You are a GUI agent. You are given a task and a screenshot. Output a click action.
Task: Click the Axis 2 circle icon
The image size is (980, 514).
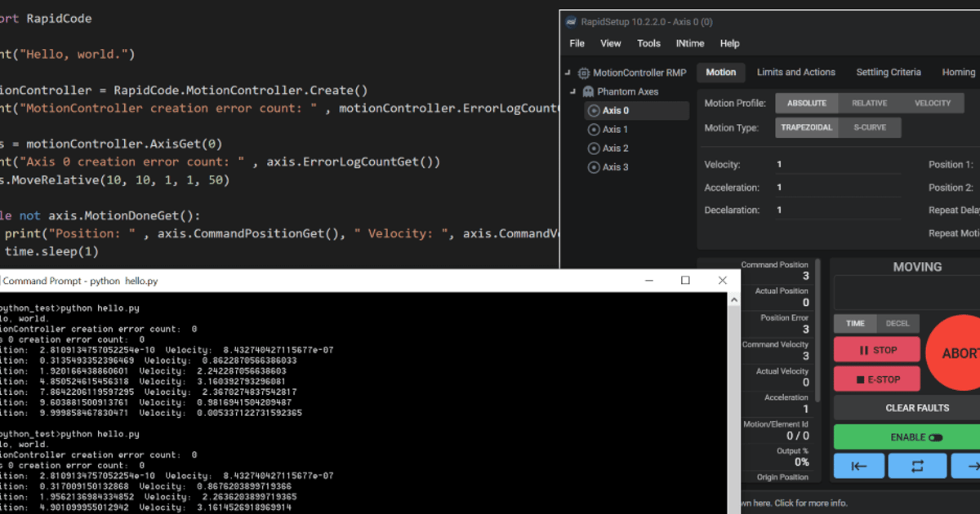[x=594, y=148]
